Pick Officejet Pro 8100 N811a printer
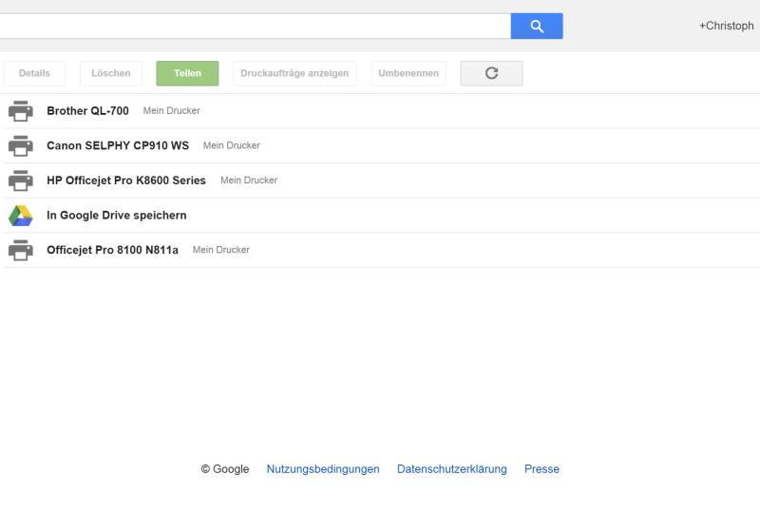 click(x=112, y=251)
